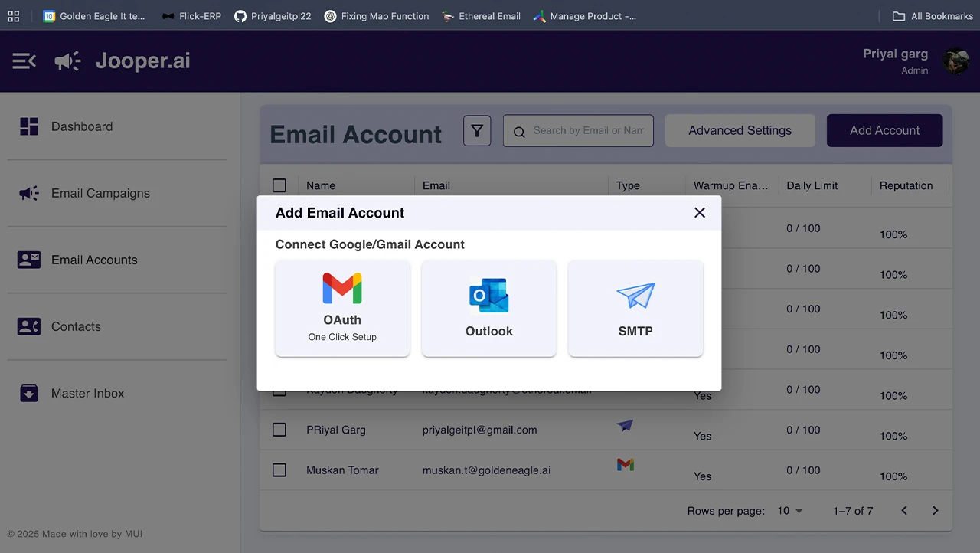Click the SMTP type icon in PRiyal Garg row
This screenshot has width=980, height=553.
point(626,425)
